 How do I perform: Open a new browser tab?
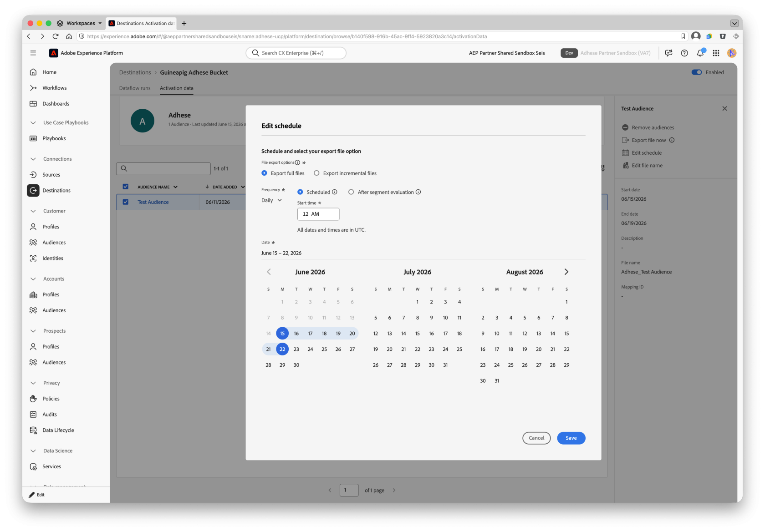point(184,23)
